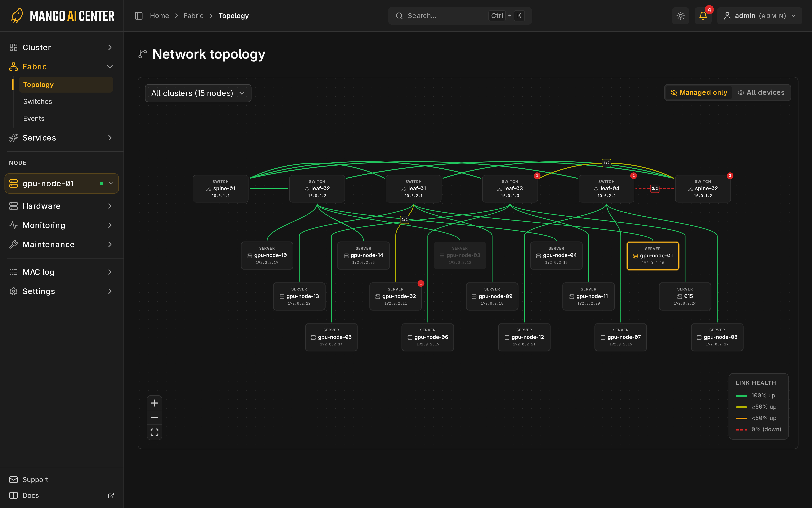
Task: Open notifications bell
Action: [703, 16]
